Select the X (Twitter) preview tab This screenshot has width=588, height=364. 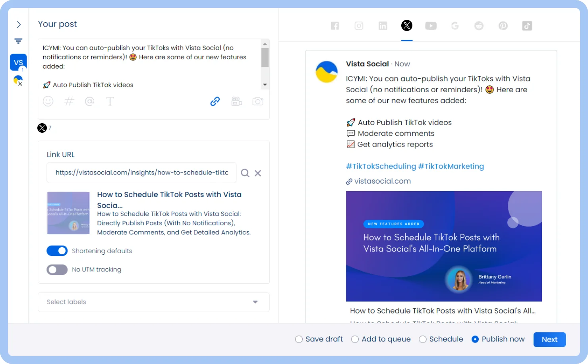point(407,26)
